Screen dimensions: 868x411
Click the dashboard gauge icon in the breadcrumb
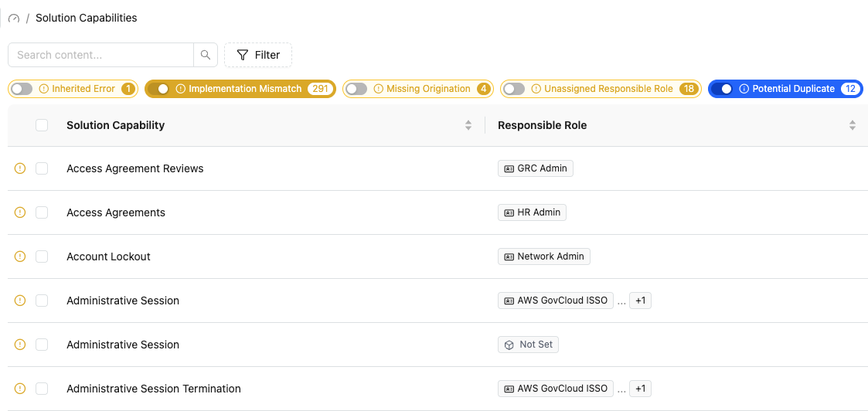point(14,19)
